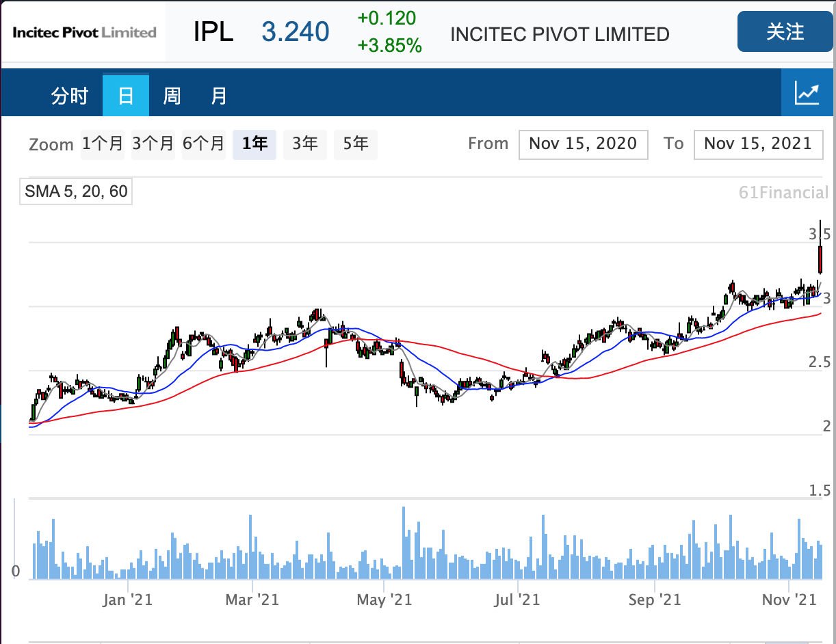Select the 日 daily chart tab
This screenshot has height=644, width=836.
126,96
